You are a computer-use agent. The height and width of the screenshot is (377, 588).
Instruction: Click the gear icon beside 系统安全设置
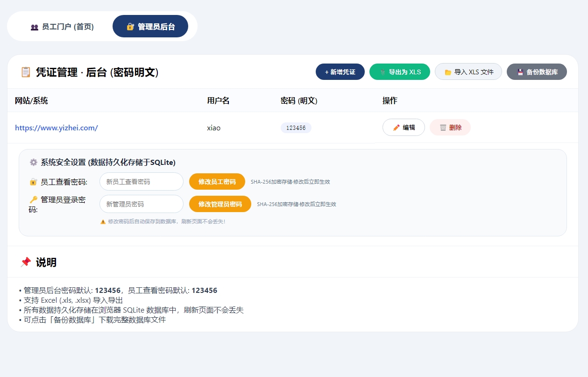34,163
